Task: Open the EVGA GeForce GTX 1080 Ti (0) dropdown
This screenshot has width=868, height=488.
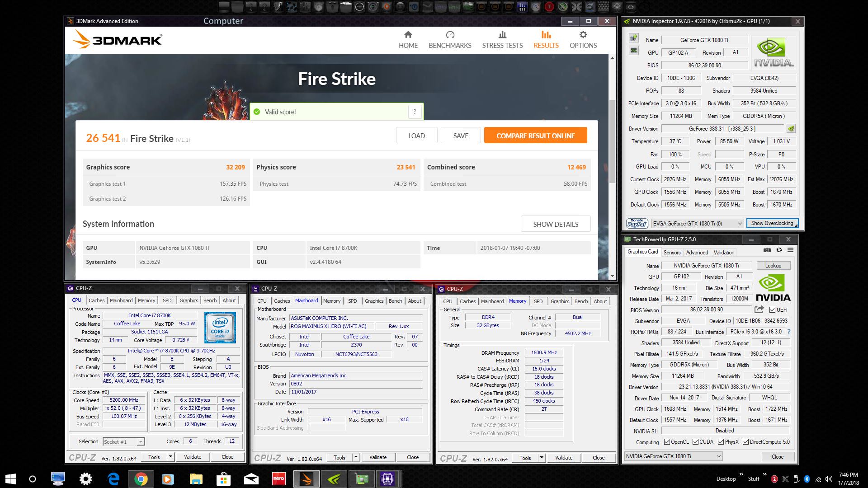Action: click(697, 223)
